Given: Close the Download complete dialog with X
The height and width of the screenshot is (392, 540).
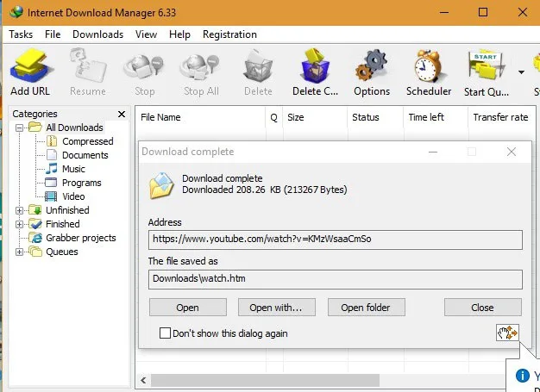Looking at the screenshot, I should point(512,152).
